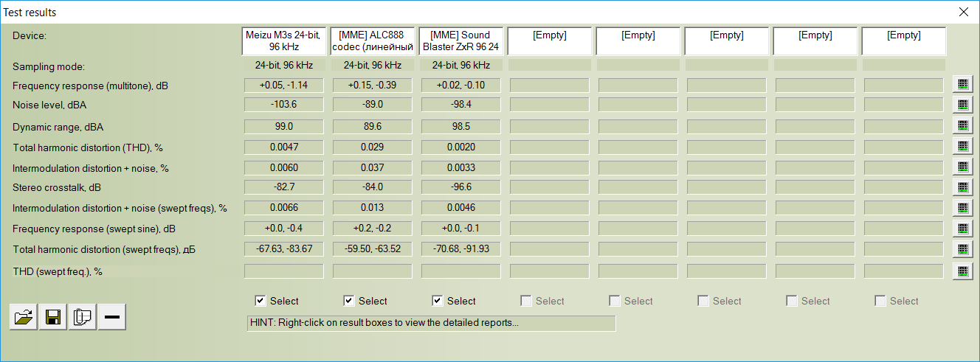The width and height of the screenshot is (980, 362).
Task: Uncheck Select under Meizu M3s column
Action: click(x=260, y=301)
